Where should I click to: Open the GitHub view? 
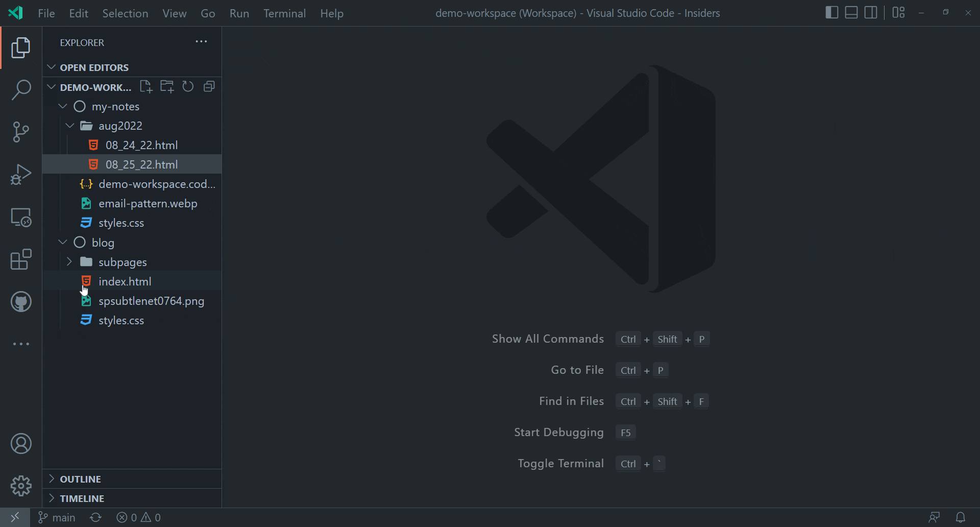coord(21,302)
